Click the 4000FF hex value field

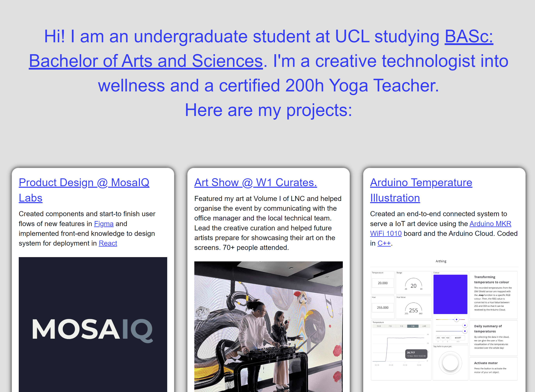tap(458, 338)
